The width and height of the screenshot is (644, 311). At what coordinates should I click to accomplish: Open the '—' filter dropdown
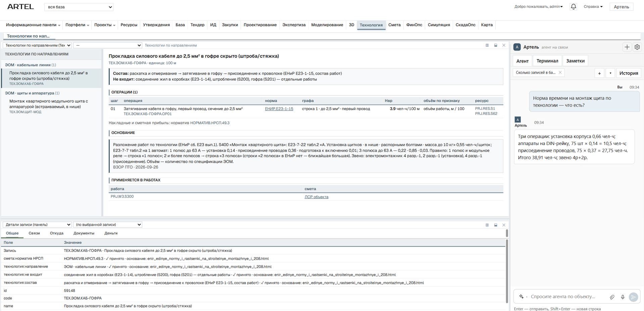click(108, 45)
